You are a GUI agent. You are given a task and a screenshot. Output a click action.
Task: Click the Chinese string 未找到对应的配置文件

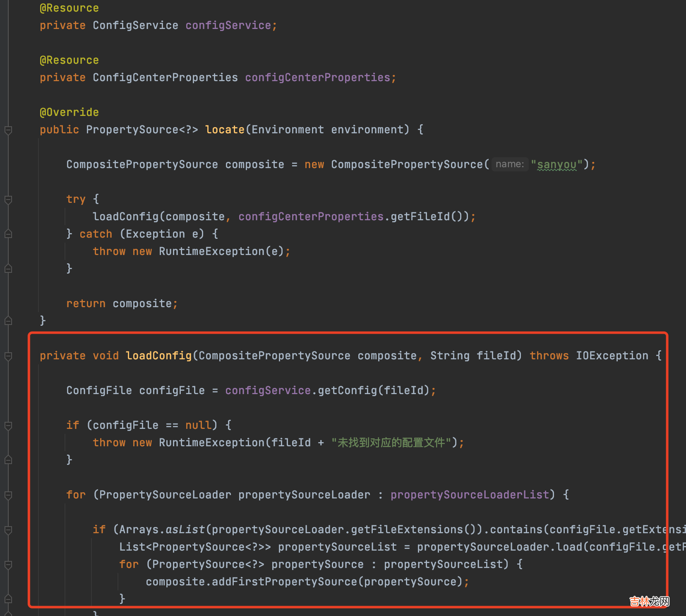391,443
